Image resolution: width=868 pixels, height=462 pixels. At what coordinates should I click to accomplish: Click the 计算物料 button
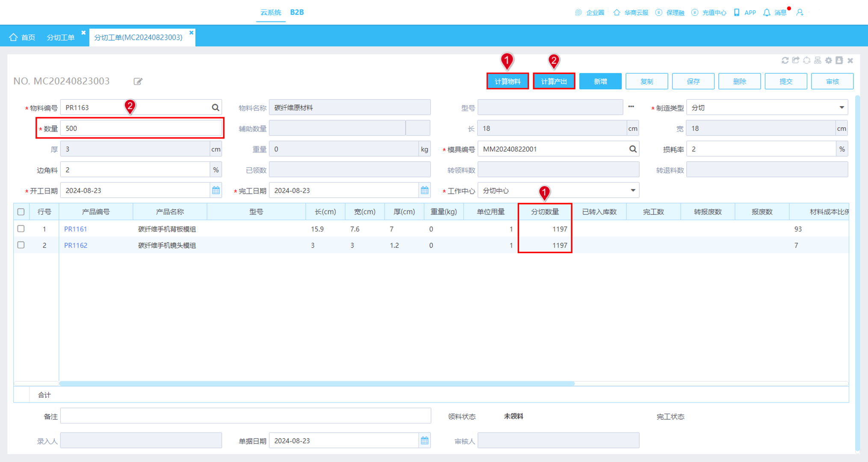508,81
